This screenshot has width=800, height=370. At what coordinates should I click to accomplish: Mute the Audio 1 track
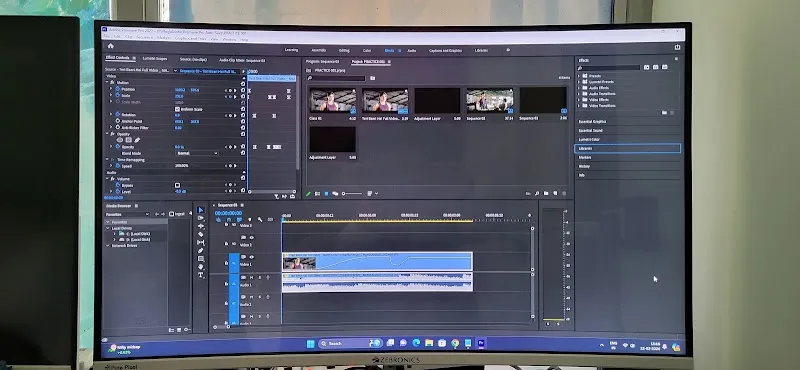(252, 278)
